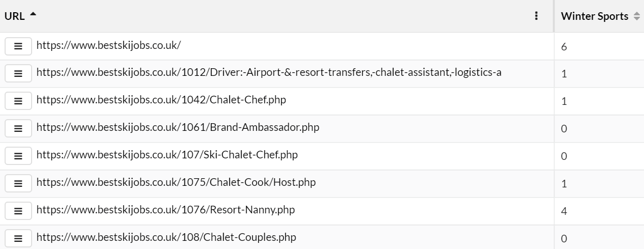The width and height of the screenshot is (644, 249).
Task: Click the URL column header label
Action: (15, 16)
